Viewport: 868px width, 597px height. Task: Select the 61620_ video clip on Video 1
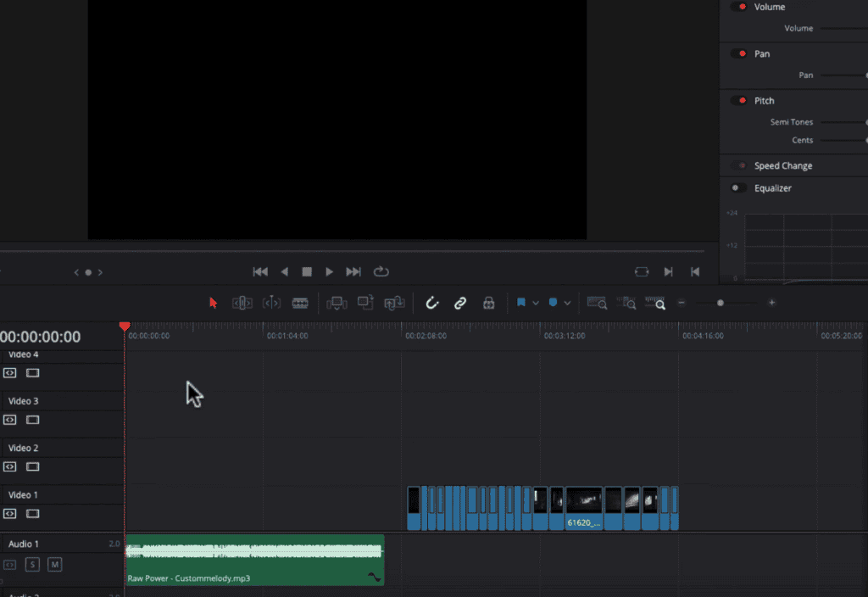point(583,509)
